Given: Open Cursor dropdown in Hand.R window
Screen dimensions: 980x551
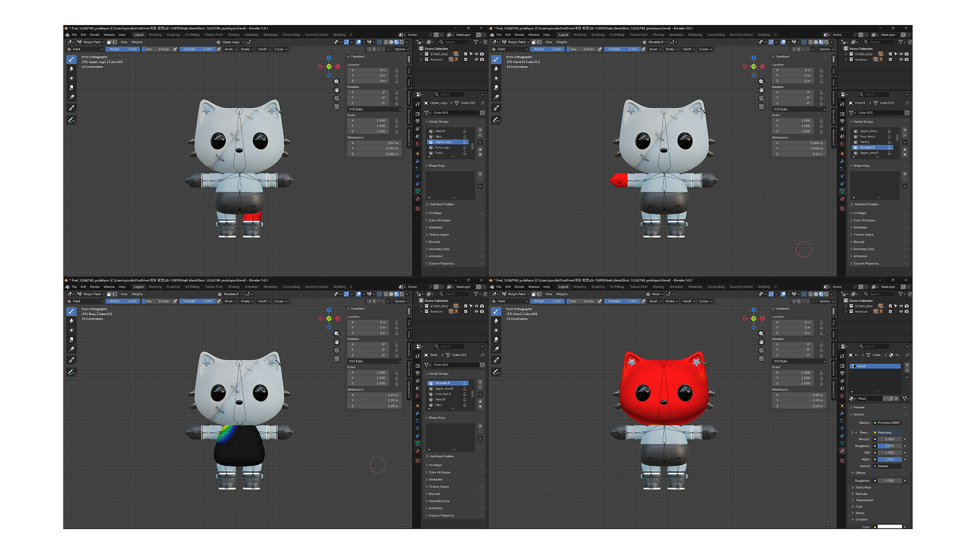Looking at the screenshot, I should click(x=705, y=49).
